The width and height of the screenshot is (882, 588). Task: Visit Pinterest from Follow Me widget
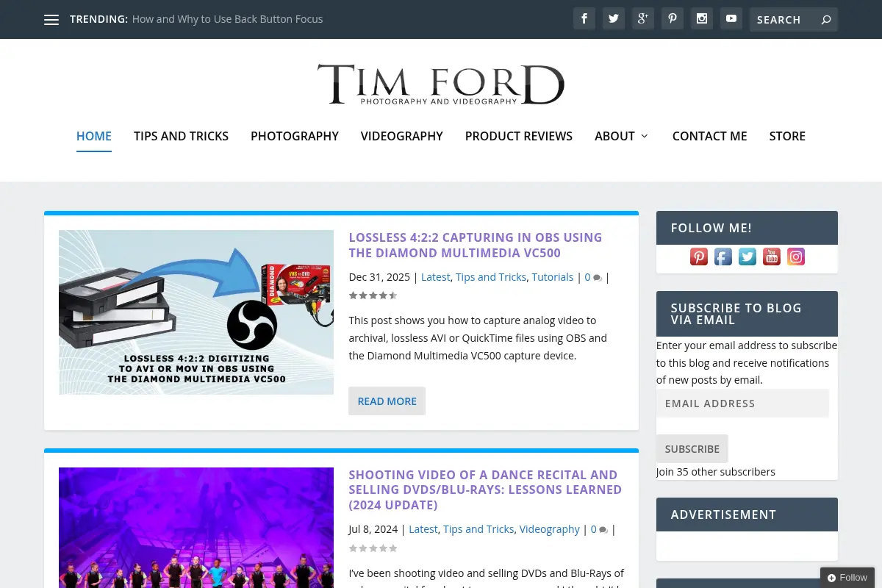click(699, 257)
